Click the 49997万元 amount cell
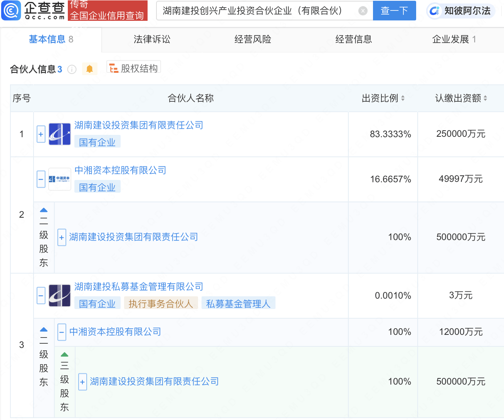The image size is (504, 420). 461,179
